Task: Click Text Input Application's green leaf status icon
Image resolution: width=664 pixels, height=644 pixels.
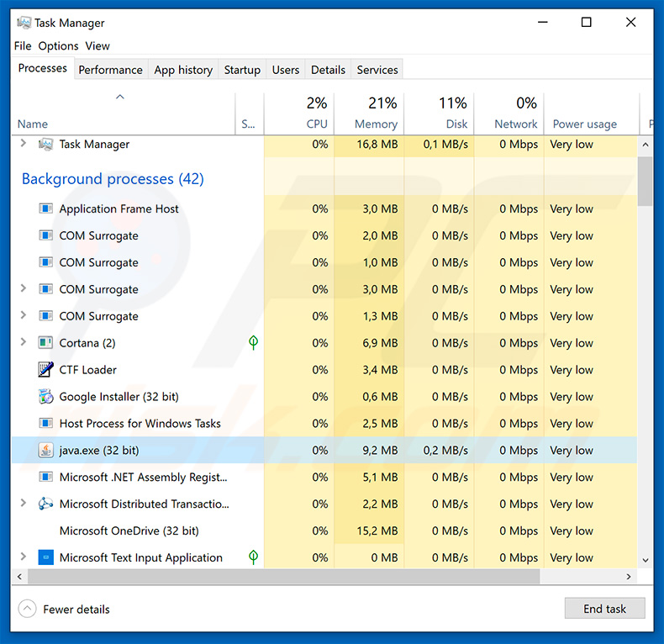Action: [253, 557]
